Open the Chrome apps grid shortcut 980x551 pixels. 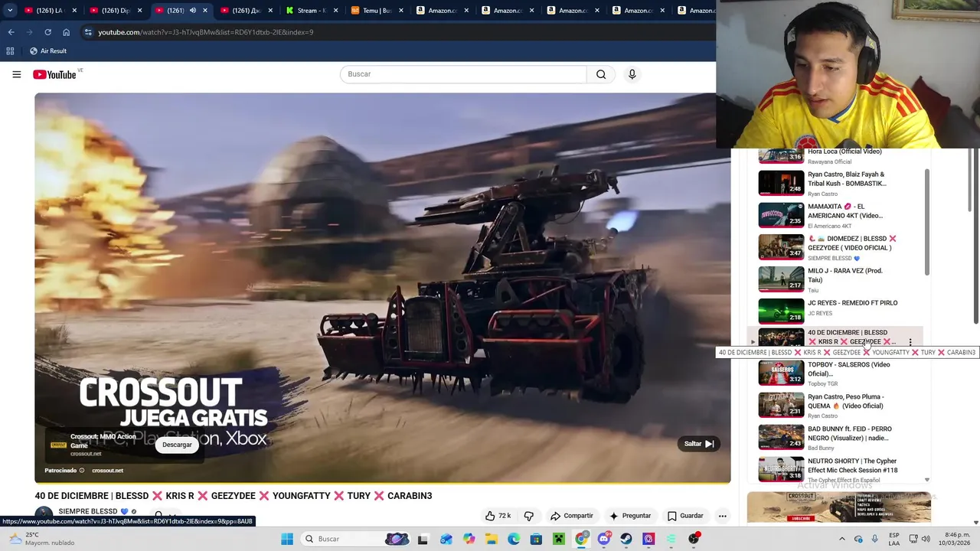tap(10, 51)
